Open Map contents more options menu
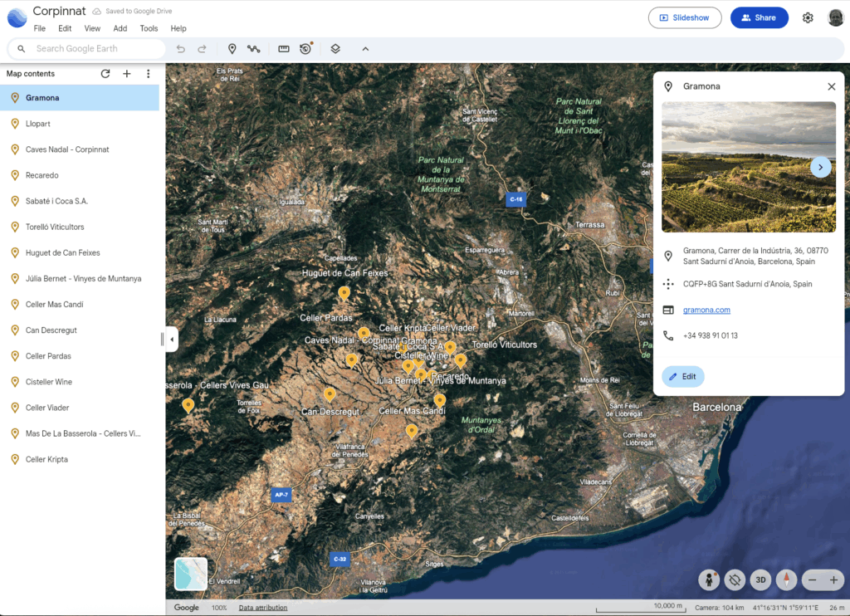 tap(148, 74)
